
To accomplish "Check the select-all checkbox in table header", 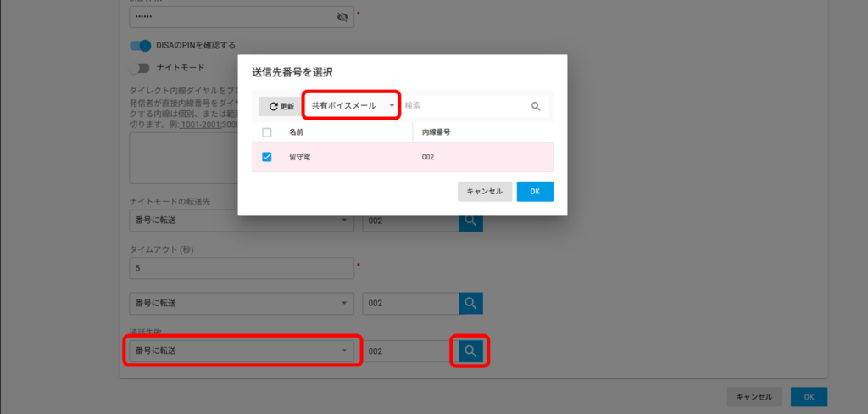I will pos(267,132).
